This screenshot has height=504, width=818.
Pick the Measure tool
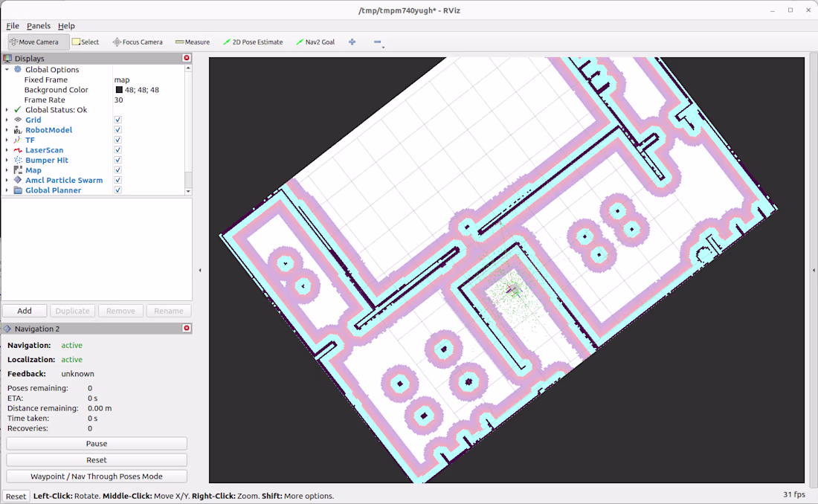point(193,42)
